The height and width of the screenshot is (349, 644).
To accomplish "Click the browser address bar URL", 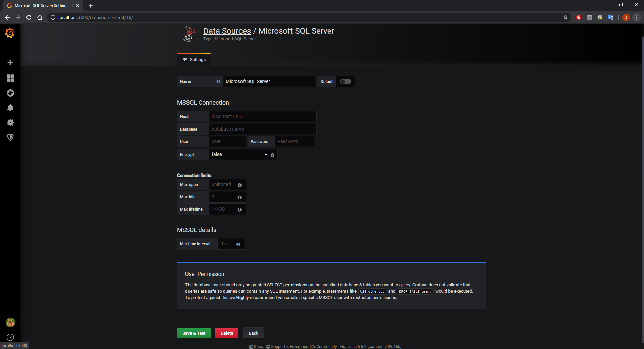I will tap(96, 17).
